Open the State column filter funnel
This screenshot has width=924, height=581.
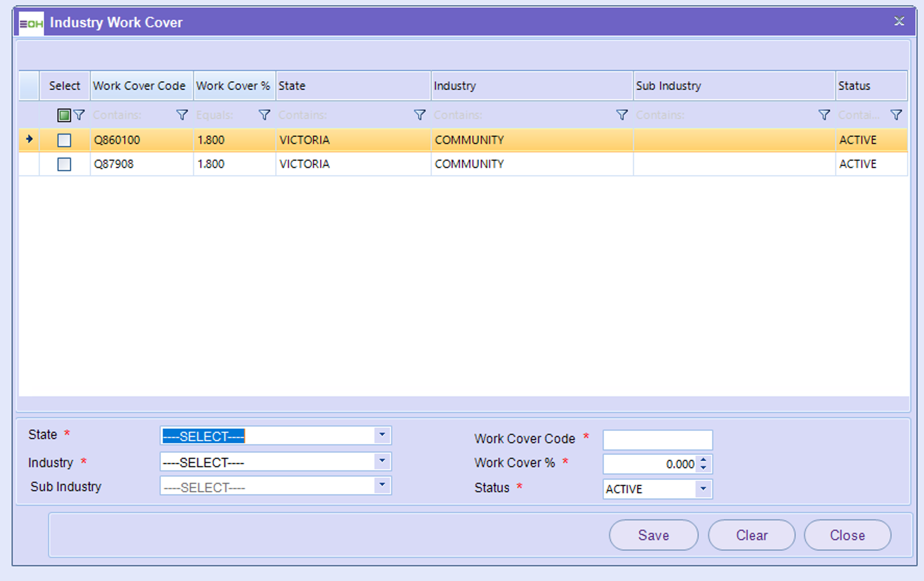pos(419,115)
